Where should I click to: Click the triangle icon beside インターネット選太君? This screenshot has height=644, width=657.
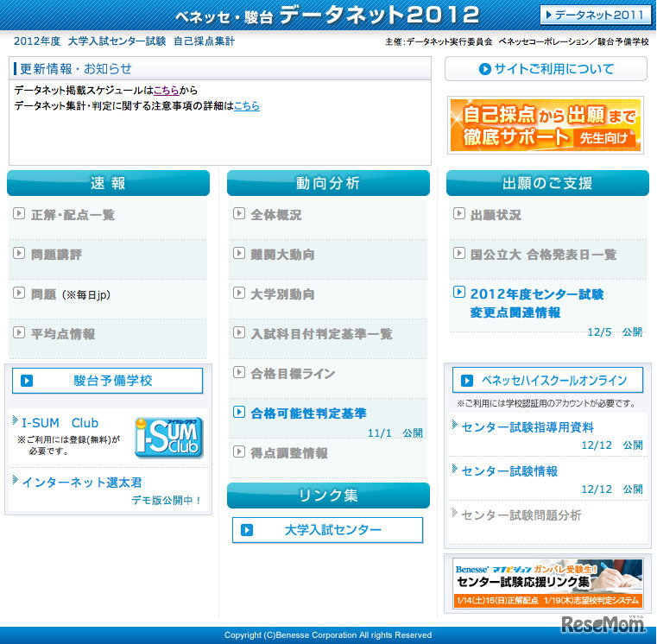click(x=16, y=480)
